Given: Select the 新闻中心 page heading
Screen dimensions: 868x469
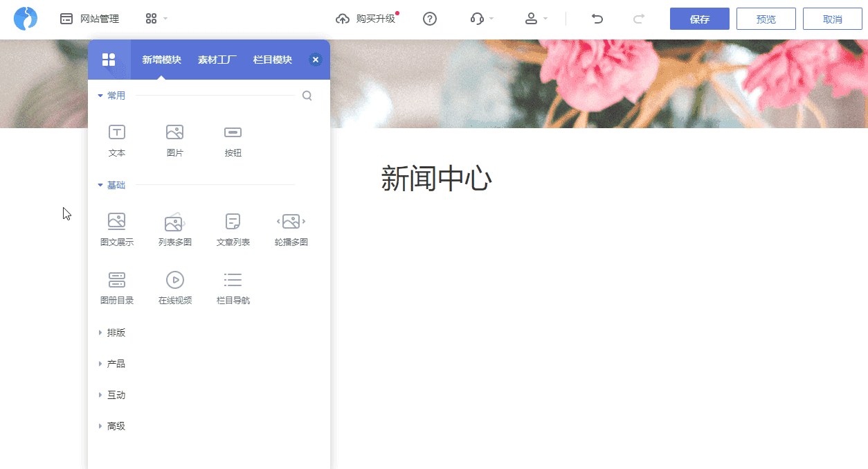Looking at the screenshot, I should [x=436, y=179].
